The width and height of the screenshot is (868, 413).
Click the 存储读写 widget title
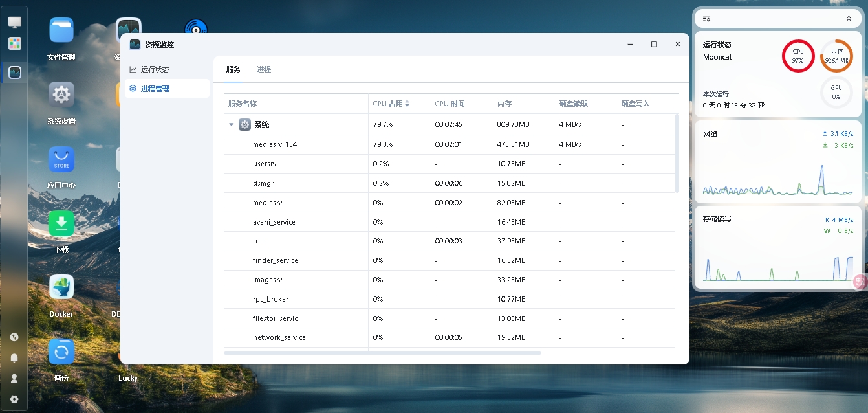(x=717, y=219)
